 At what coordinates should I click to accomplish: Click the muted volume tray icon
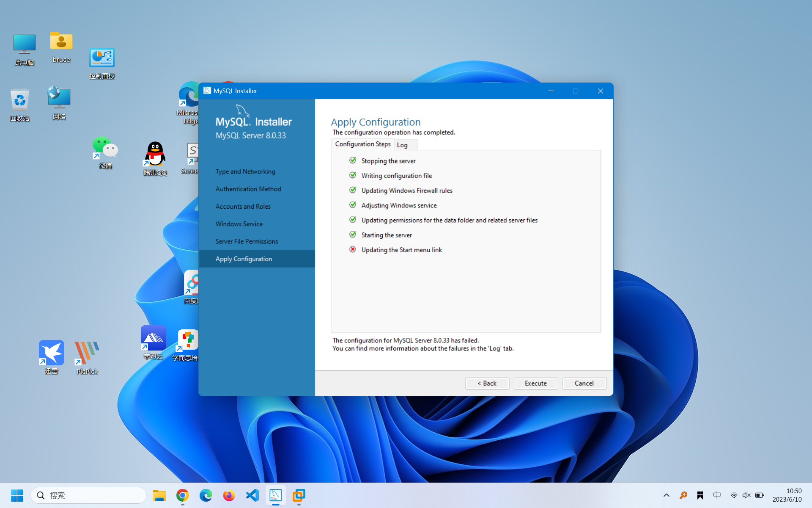pos(746,495)
